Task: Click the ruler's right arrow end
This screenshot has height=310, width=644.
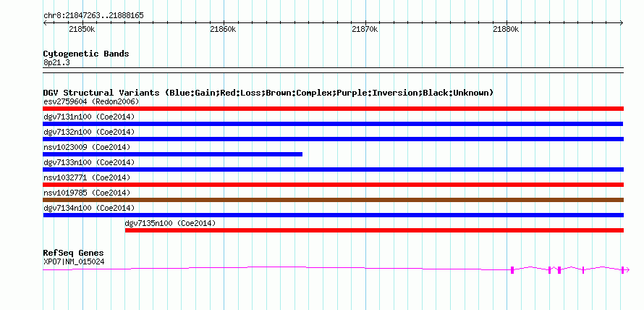Action: point(622,22)
